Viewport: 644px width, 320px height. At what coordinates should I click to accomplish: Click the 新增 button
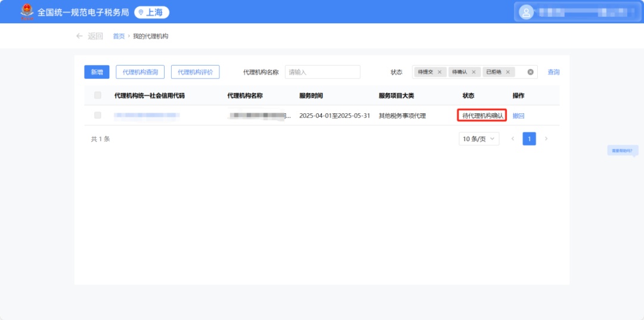[97, 72]
